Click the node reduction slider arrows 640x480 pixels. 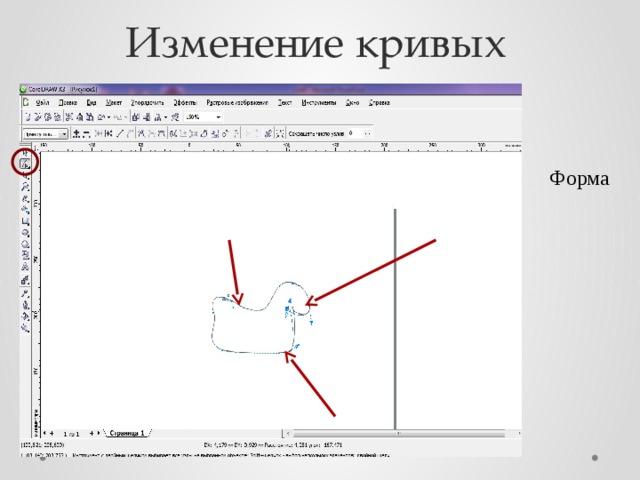point(367,133)
